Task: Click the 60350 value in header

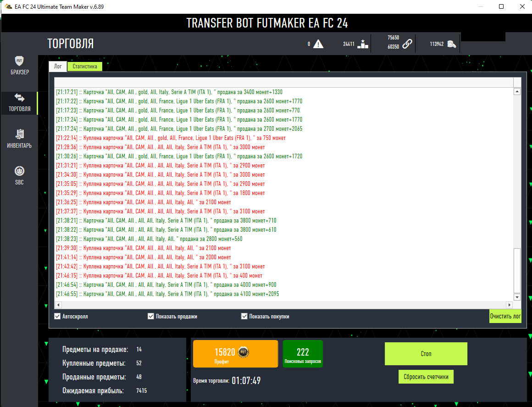Action: [x=393, y=47]
